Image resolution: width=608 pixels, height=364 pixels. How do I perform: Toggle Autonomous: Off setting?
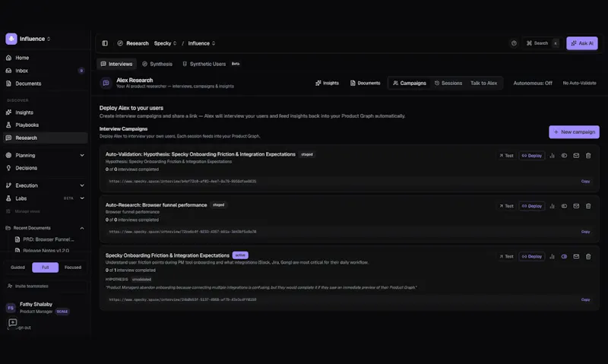click(533, 83)
